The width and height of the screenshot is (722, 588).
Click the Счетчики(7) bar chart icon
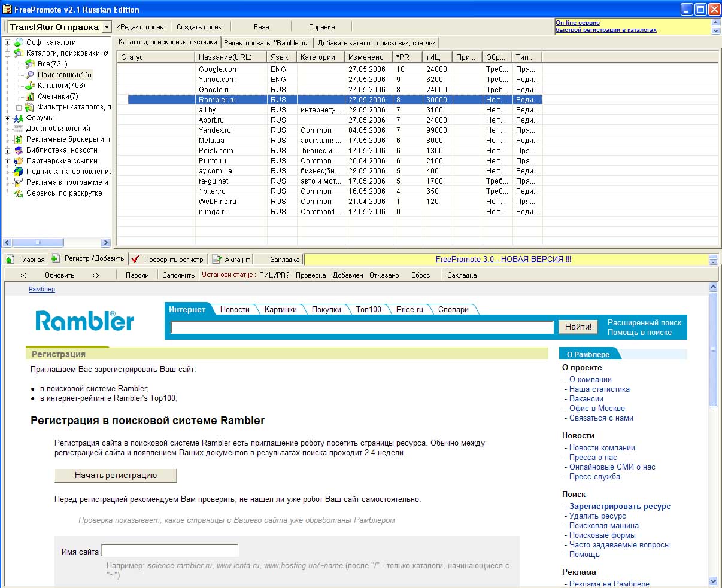point(30,96)
